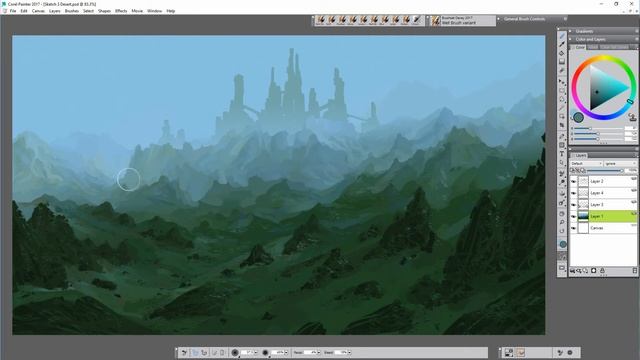This screenshot has height=360, width=640.
Task: Select the Rectangular Selection tool
Action: [x=562, y=91]
